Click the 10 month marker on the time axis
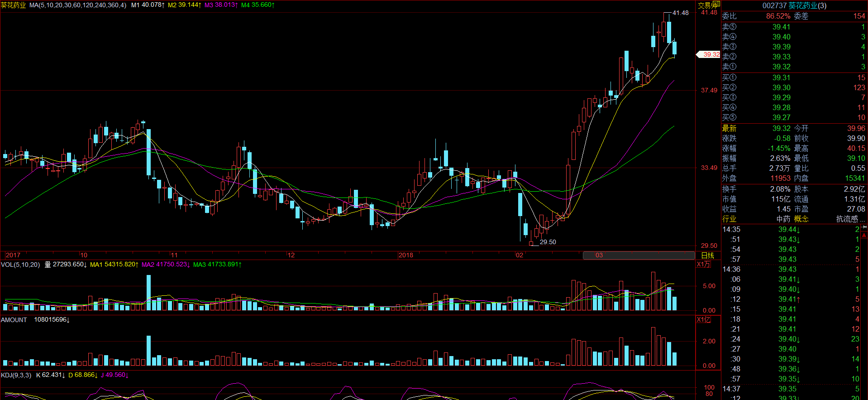This screenshot has height=400, width=868. tap(84, 255)
